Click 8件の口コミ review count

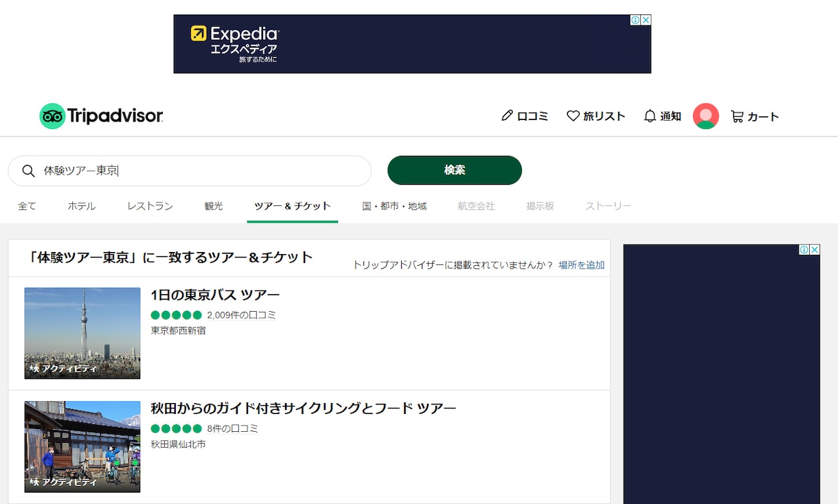click(232, 428)
